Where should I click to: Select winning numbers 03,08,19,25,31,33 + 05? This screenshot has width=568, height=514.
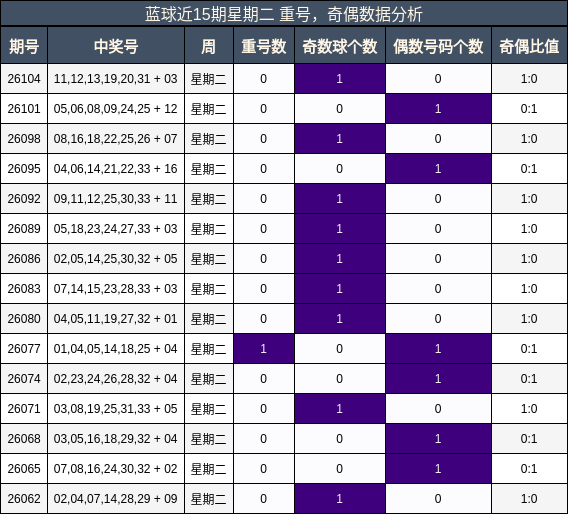[116, 409]
